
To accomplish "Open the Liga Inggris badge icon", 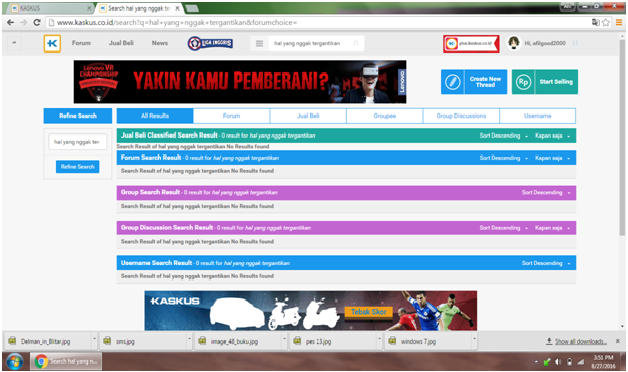I will pos(210,43).
